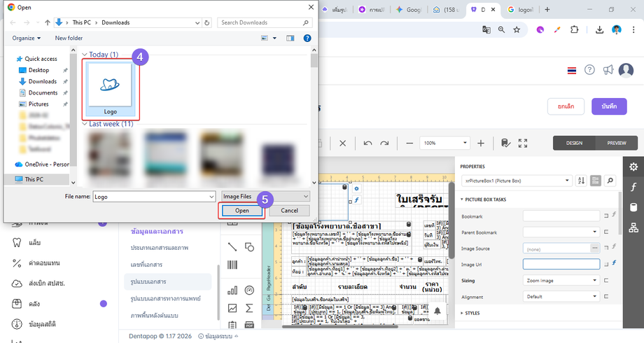Pick the gauge control in toolbox

pos(249,290)
